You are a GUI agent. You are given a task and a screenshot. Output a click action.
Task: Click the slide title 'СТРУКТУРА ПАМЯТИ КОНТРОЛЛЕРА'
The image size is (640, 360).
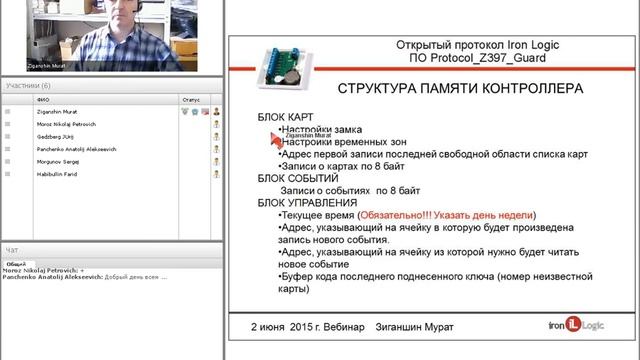pos(460,89)
